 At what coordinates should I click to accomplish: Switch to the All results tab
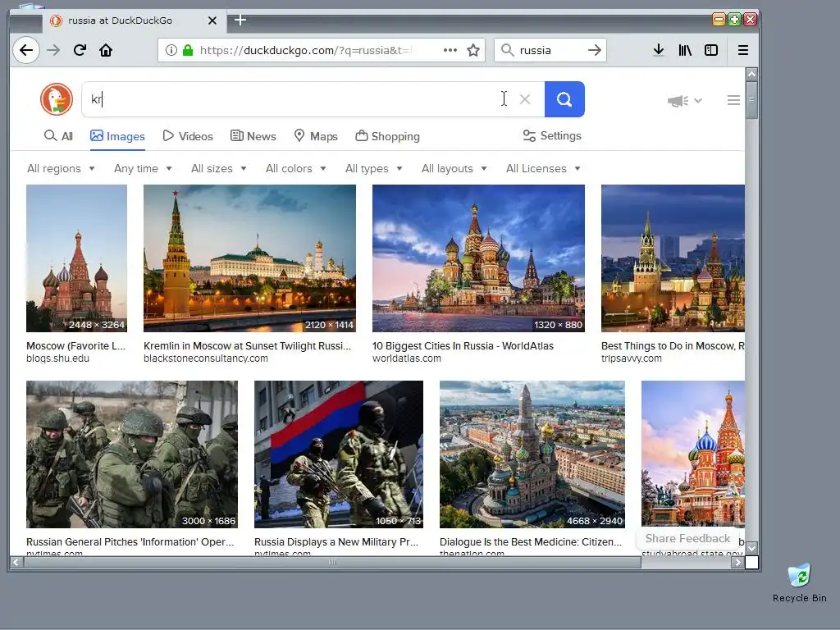(58, 136)
